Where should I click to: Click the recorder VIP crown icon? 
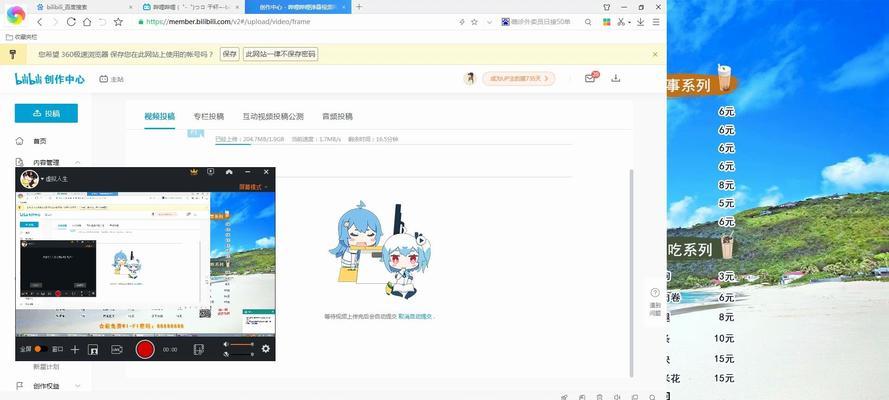click(x=194, y=172)
